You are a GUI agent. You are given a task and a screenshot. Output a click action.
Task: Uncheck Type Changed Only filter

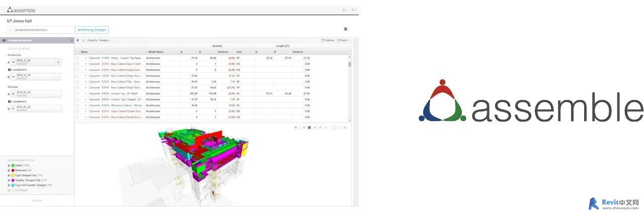pos(9,175)
